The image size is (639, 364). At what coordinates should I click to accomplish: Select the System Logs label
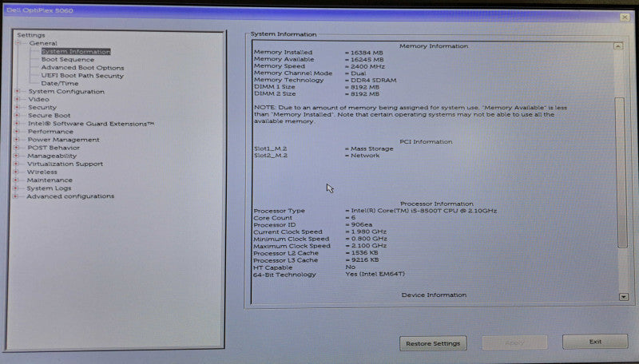(49, 188)
